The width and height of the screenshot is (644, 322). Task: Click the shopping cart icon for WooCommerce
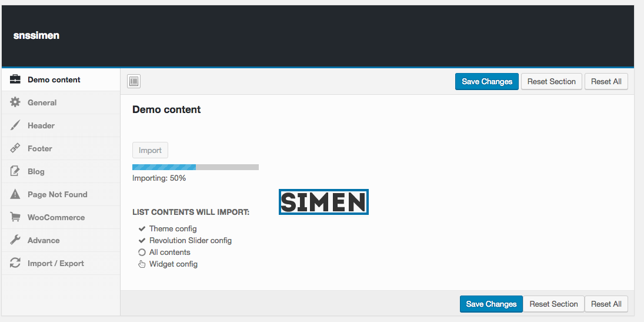(15, 217)
